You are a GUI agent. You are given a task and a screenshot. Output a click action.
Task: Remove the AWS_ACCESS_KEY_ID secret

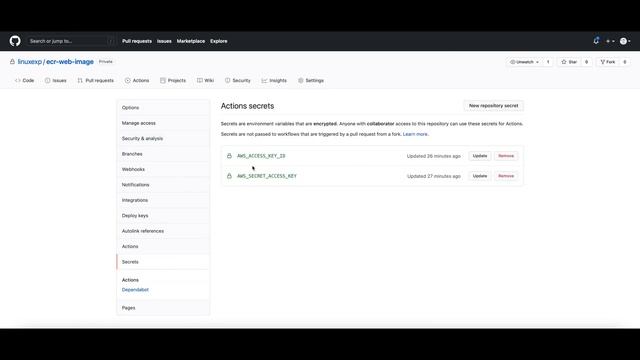[506, 156]
